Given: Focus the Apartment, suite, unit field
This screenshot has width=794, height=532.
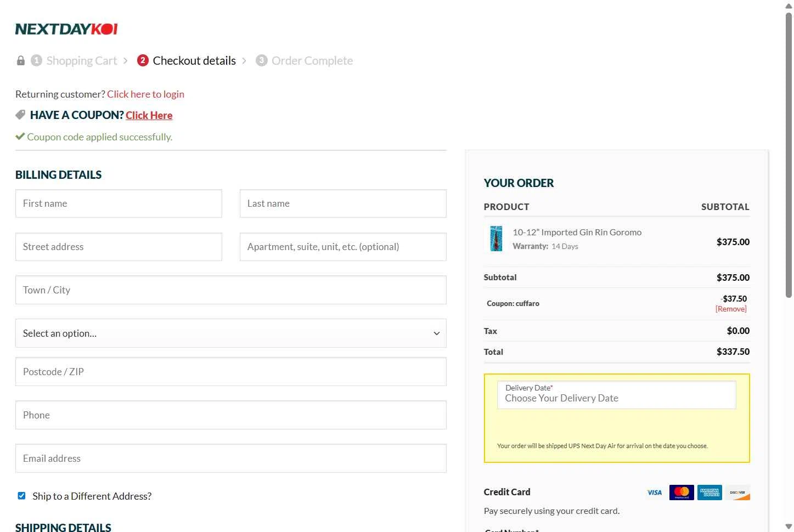Looking at the screenshot, I should click(343, 247).
